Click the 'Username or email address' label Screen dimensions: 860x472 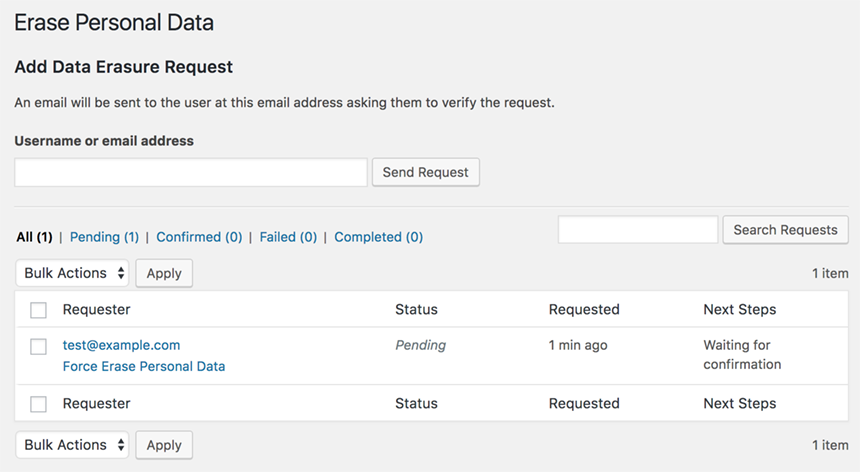click(104, 141)
